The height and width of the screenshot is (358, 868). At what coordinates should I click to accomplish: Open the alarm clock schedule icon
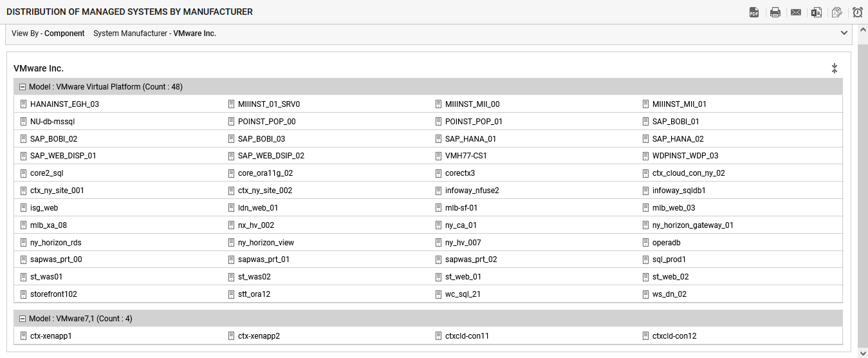858,12
